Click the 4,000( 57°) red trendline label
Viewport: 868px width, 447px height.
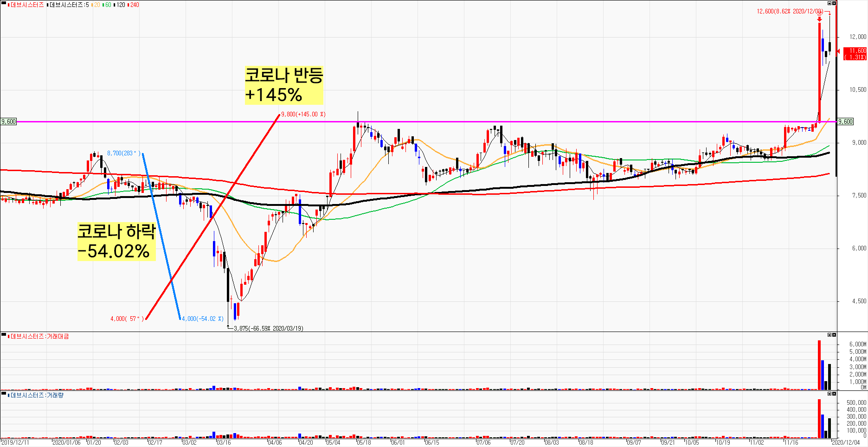pos(127,319)
